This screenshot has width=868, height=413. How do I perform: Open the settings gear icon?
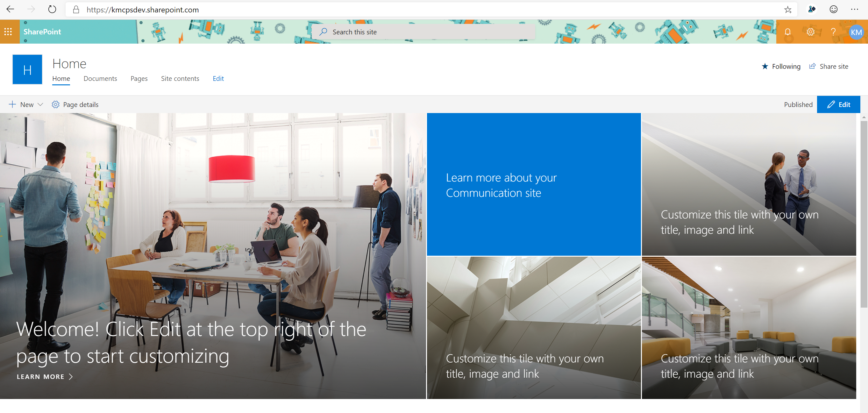pos(810,32)
